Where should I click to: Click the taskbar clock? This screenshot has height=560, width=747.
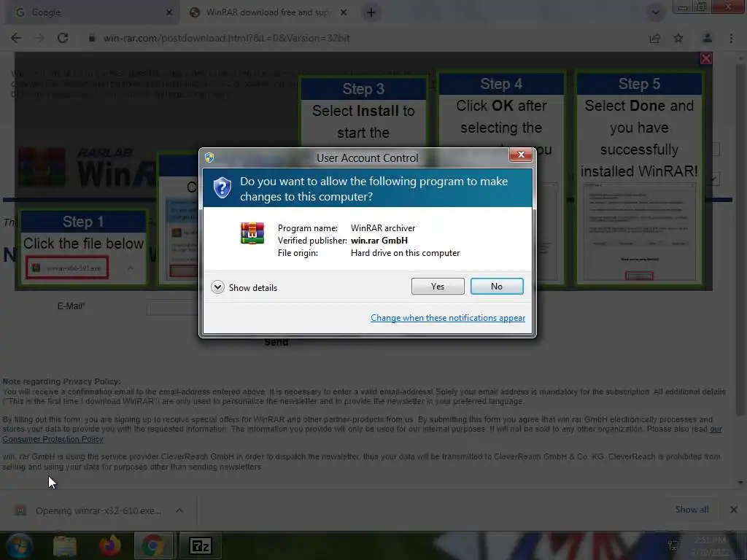tap(710, 545)
